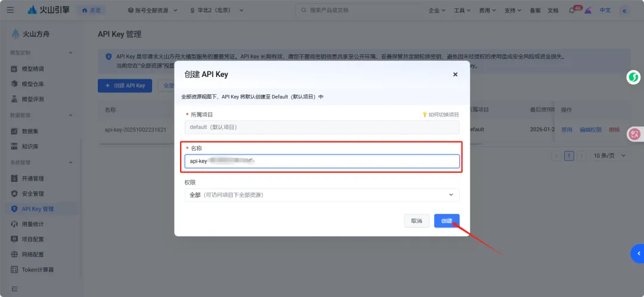The image size is (644, 297).
Task: Open the 10 条/页 page size dropdown
Action: tap(609, 156)
